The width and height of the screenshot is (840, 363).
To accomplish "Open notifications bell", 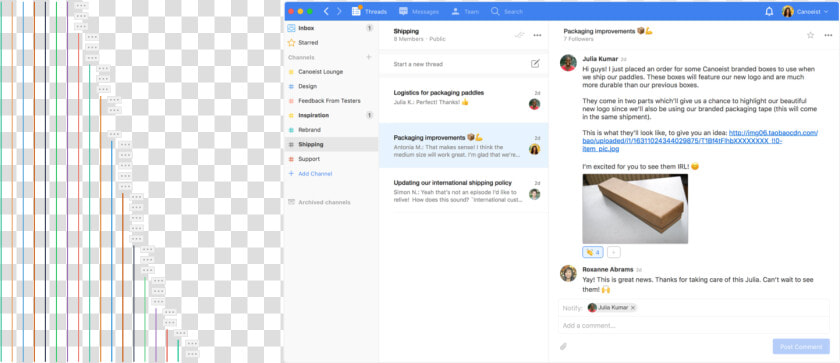I will point(769,11).
